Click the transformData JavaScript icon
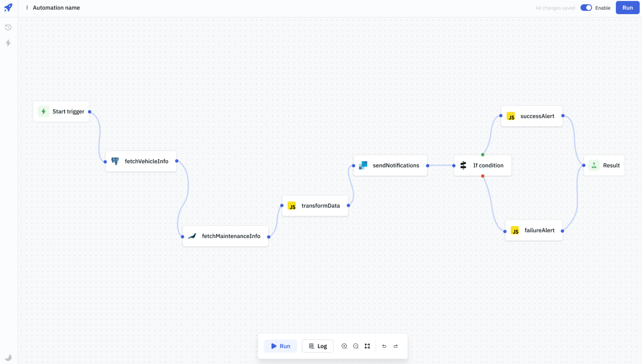 (292, 205)
